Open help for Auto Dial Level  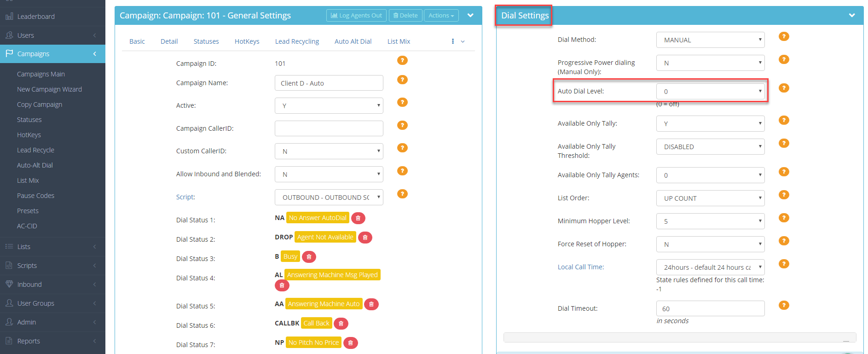pos(784,88)
